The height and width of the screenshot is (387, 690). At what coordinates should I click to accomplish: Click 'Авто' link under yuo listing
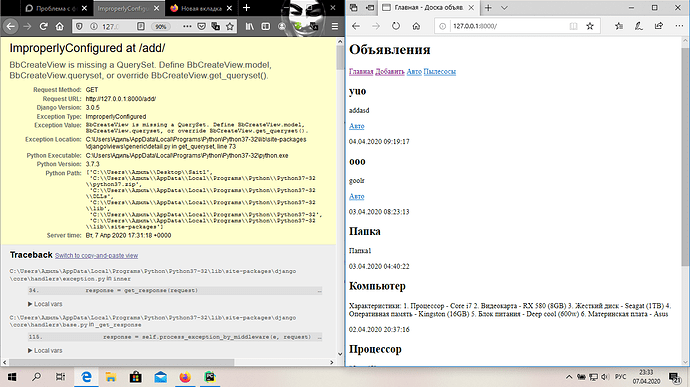pos(356,126)
